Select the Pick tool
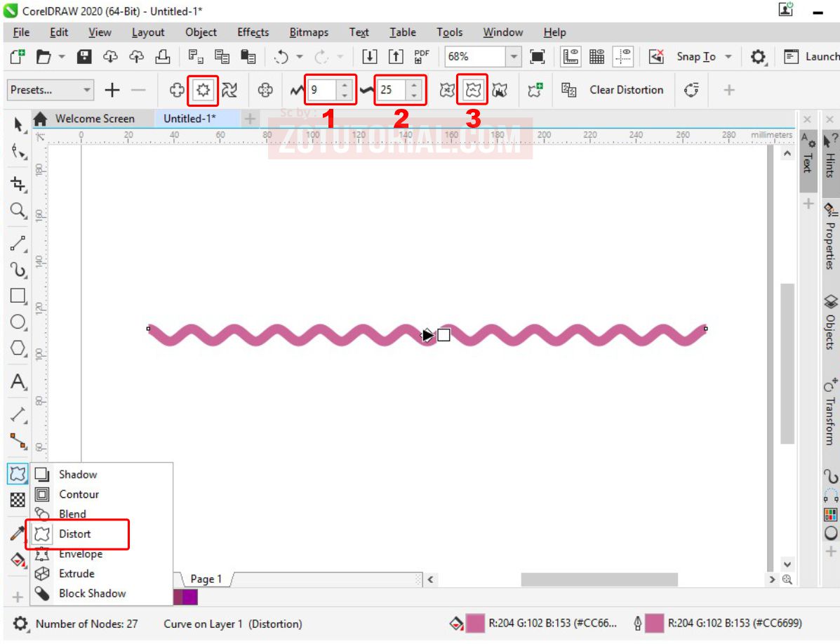 18,124
